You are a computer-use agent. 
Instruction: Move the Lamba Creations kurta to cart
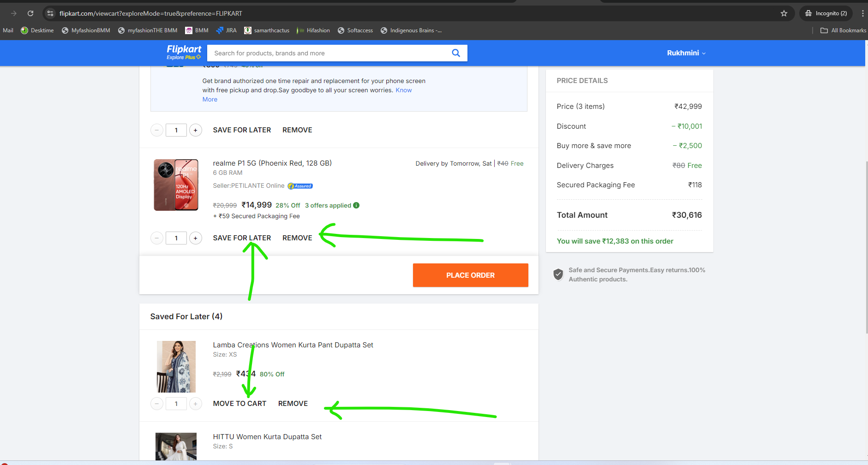tap(239, 404)
